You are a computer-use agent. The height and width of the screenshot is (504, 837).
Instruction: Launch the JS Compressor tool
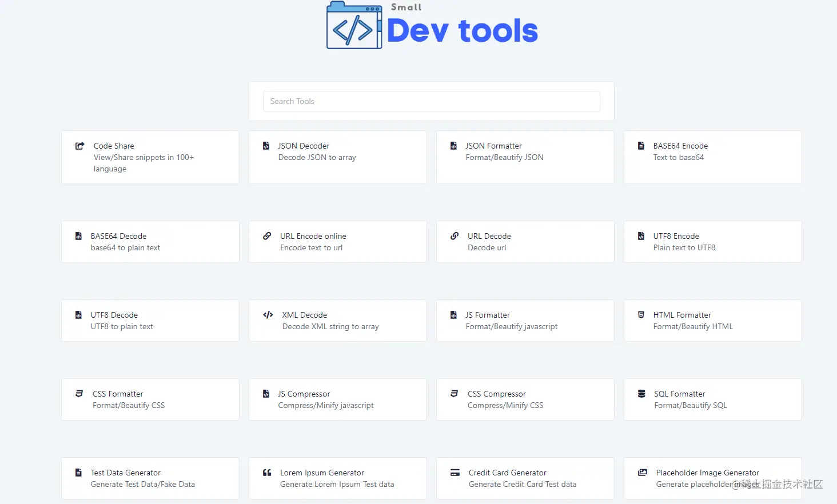pyautogui.click(x=337, y=399)
